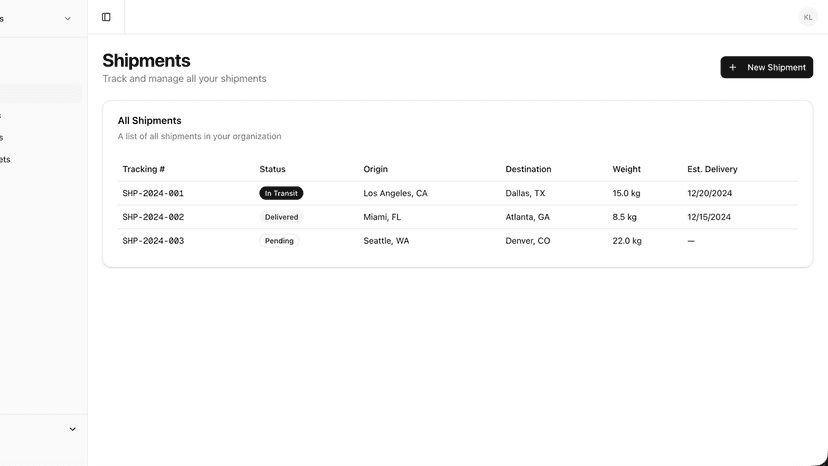Sort by Destination column header
The height and width of the screenshot is (466, 828).
click(x=528, y=169)
